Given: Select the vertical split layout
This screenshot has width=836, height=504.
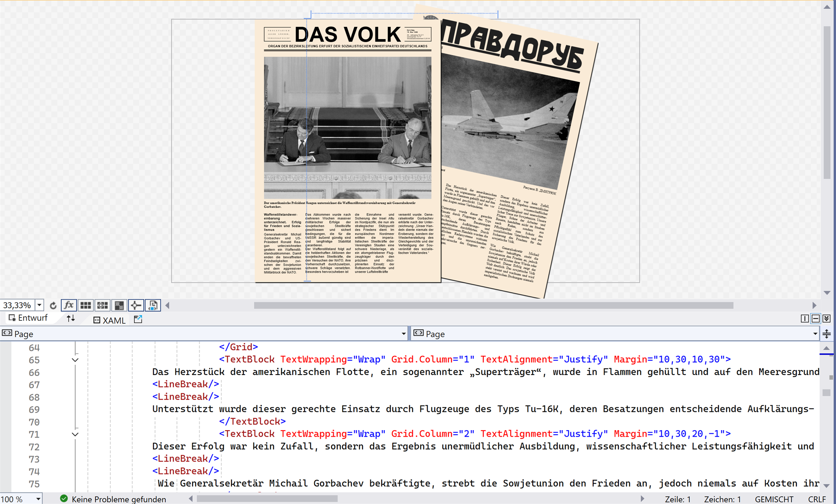Looking at the screenshot, I should coord(805,319).
